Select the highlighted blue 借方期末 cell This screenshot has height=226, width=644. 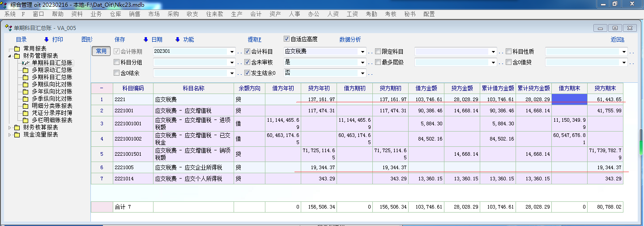click(569, 99)
